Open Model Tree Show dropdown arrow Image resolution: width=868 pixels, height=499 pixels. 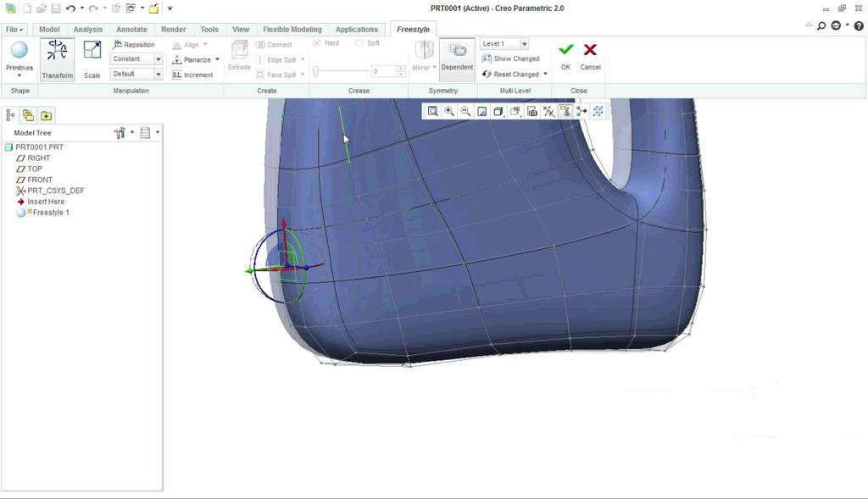click(x=158, y=132)
